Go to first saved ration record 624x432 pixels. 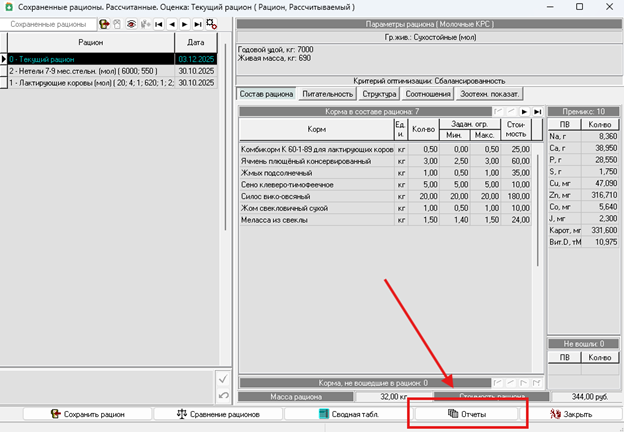(x=159, y=24)
